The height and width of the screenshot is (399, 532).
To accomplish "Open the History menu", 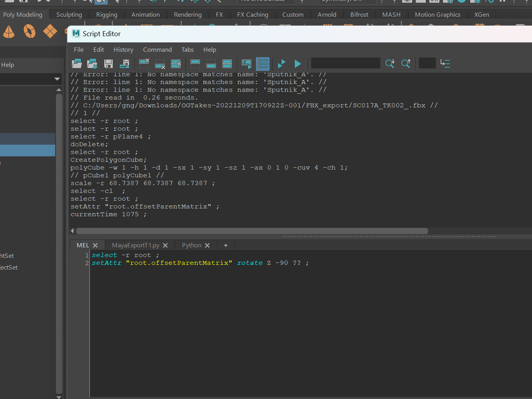I will point(123,49).
